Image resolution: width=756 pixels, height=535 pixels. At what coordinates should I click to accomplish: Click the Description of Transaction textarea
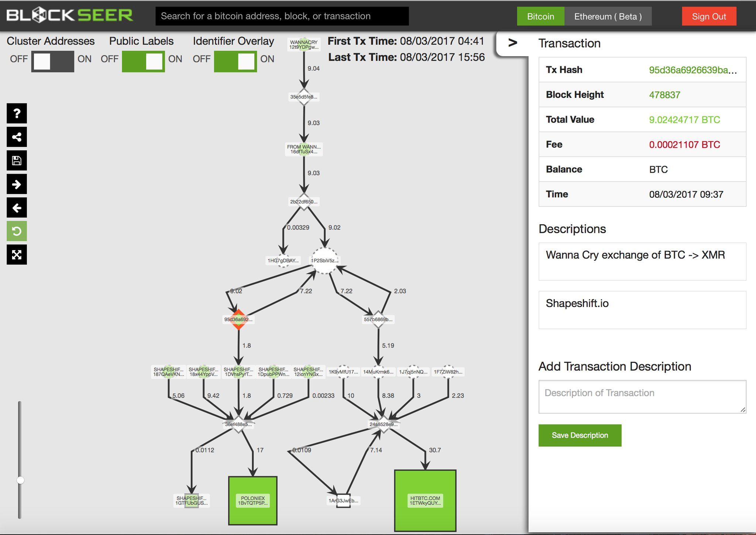point(642,396)
